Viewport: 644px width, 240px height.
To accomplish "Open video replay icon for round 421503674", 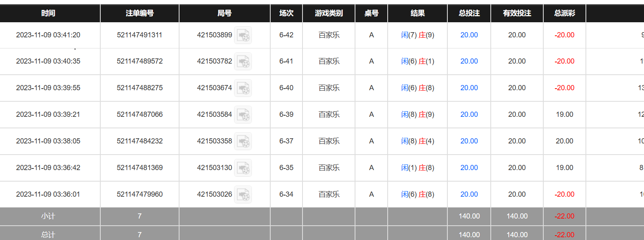I will [243, 88].
